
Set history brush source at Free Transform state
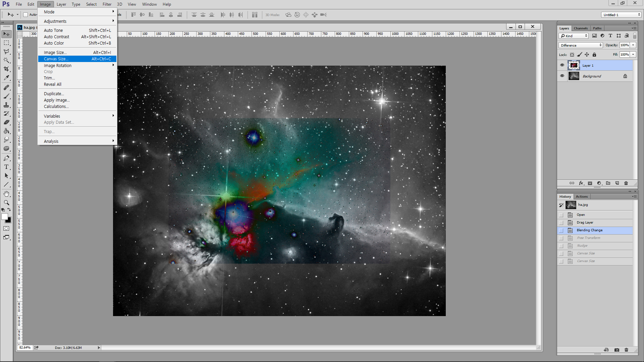point(561,238)
